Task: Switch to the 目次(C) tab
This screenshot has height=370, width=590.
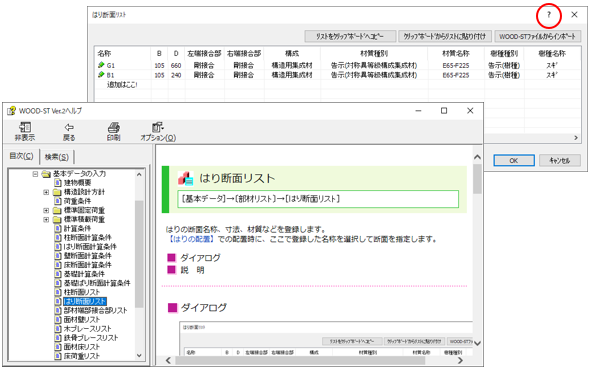Action: [21, 156]
